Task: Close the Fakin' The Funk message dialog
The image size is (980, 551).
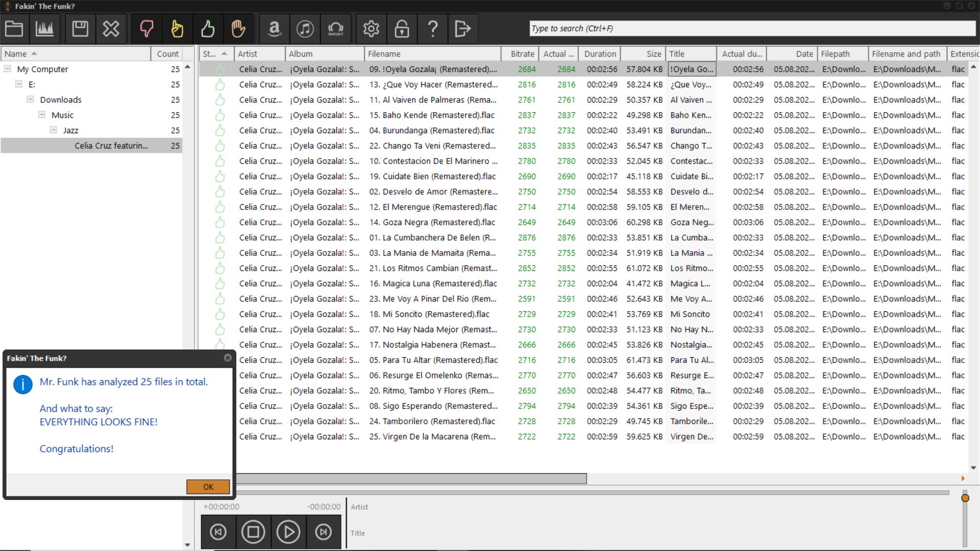Action: coord(228,358)
